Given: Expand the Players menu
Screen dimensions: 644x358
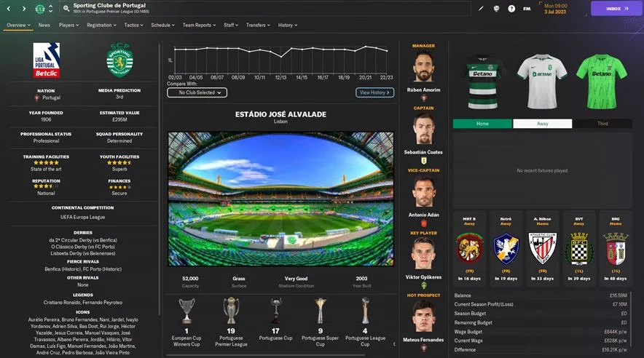Looking at the screenshot, I should coord(68,25).
